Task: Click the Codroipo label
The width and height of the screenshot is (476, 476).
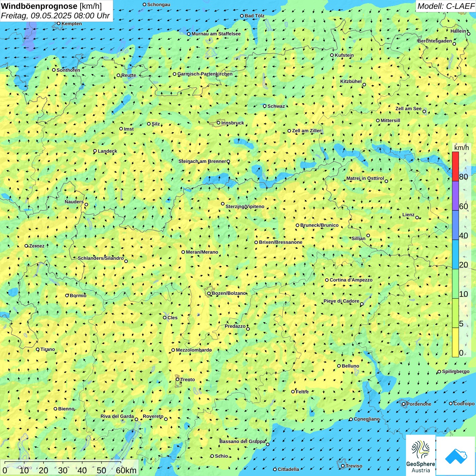Action: [464, 404]
